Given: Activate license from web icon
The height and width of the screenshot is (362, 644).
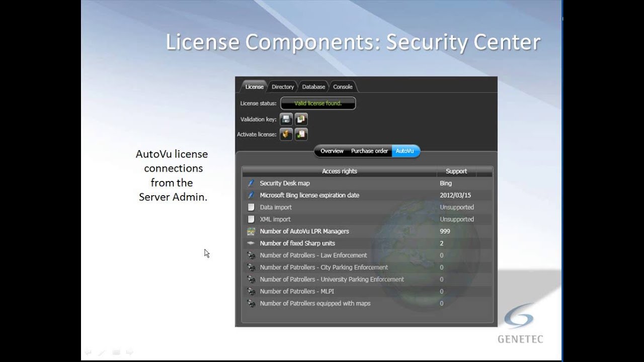Looking at the screenshot, I should 286,134.
